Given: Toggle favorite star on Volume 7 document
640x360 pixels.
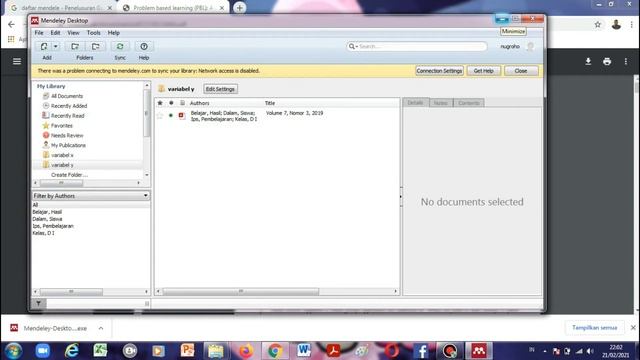Looking at the screenshot, I should pyautogui.click(x=160, y=116).
